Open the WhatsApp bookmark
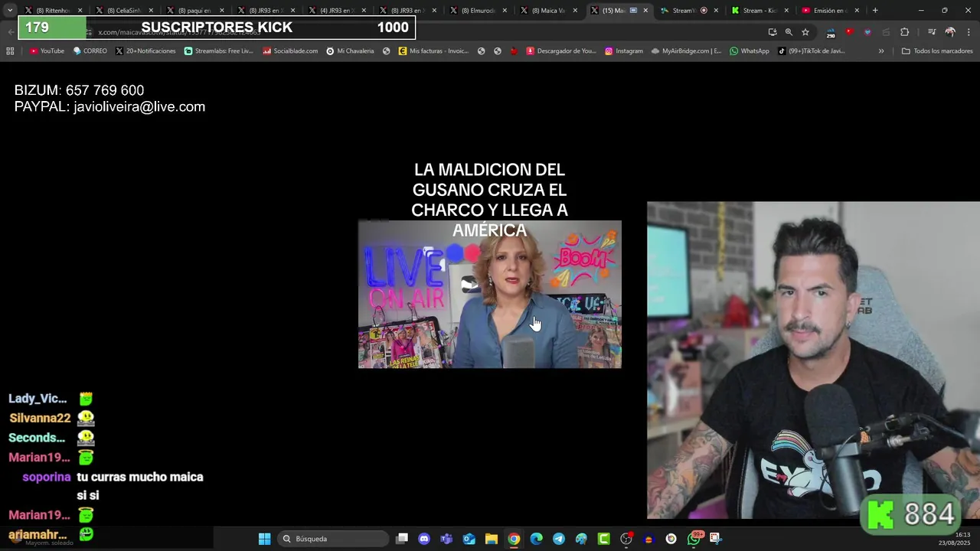Image resolution: width=980 pixels, height=551 pixels. pos(750,51)
